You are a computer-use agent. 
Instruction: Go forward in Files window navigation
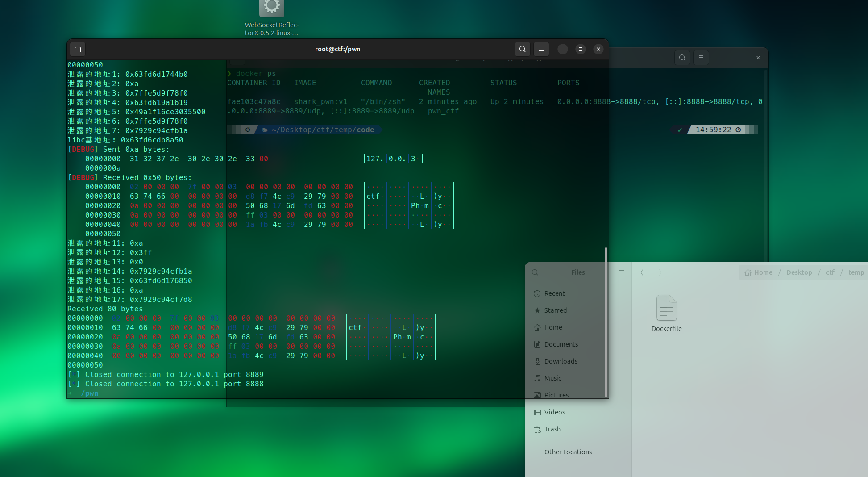pyautogui.click(x=660, y=272)
